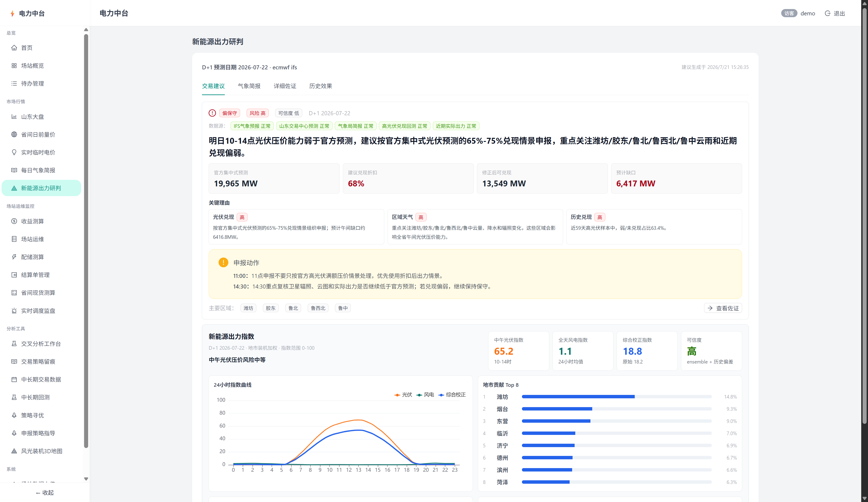Open 待办管理 list icon
The height and width of the screenshot is (502, 868).
pyautogui.click(x=14, y=84)
